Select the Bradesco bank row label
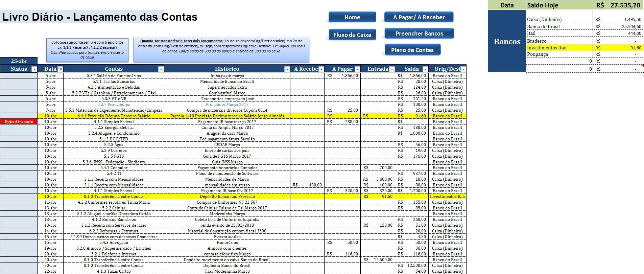 click(x=536, y=41)
